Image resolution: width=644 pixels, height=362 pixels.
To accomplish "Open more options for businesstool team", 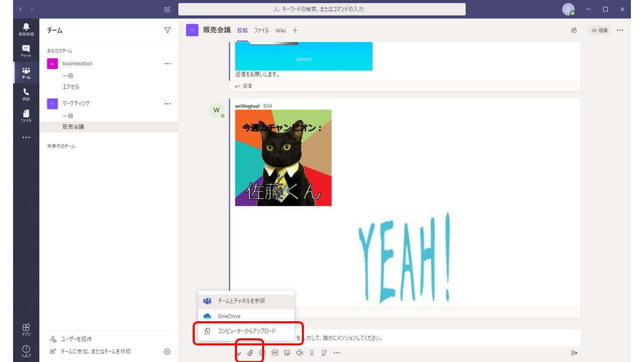I will pos(168,64).
